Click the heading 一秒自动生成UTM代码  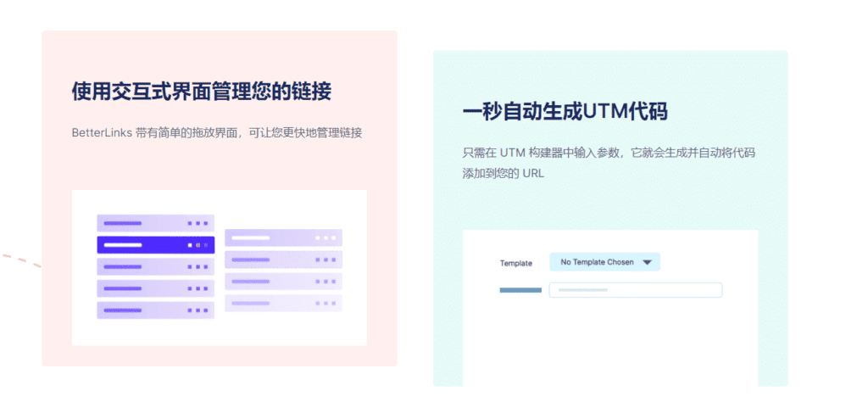(565, 111)
